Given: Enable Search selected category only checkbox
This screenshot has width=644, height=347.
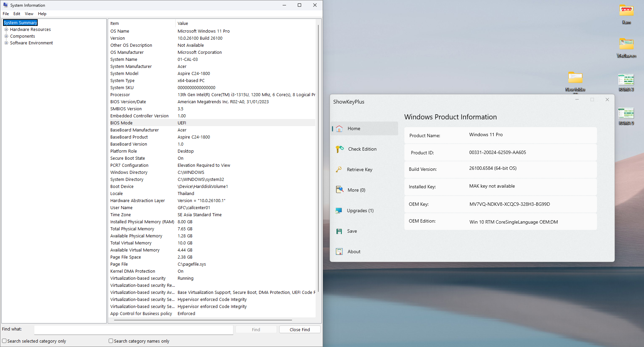Looking at the screenshot, I should coord(4,341).
